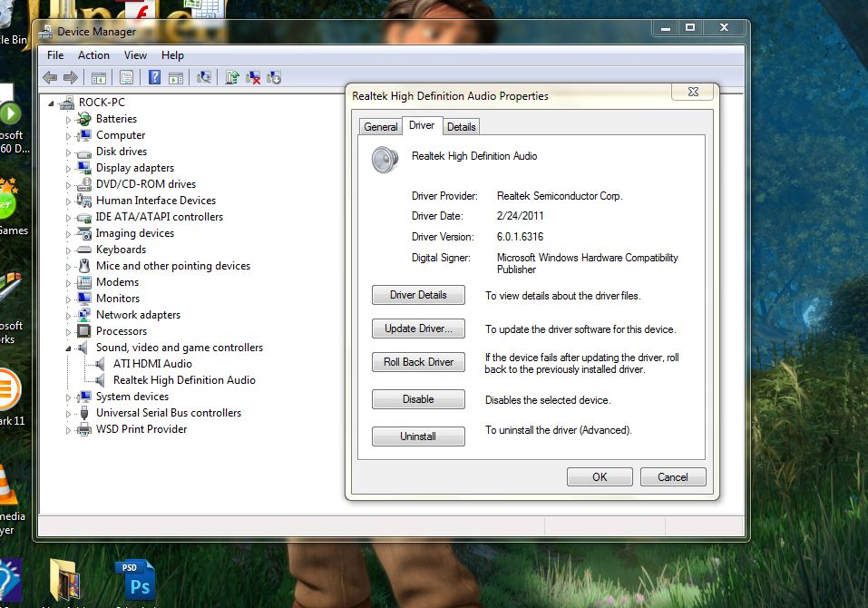Click the Update Driver... button

click(x=418, y=329)
